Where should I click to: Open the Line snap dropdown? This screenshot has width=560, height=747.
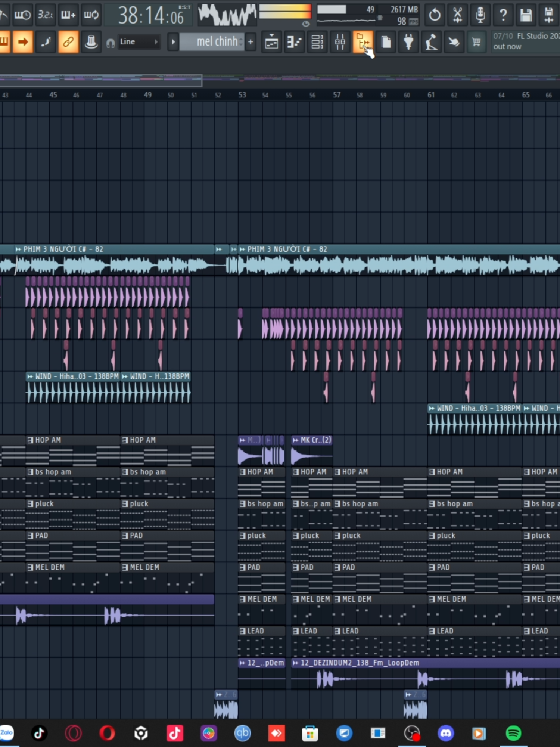tap(139, 42)
